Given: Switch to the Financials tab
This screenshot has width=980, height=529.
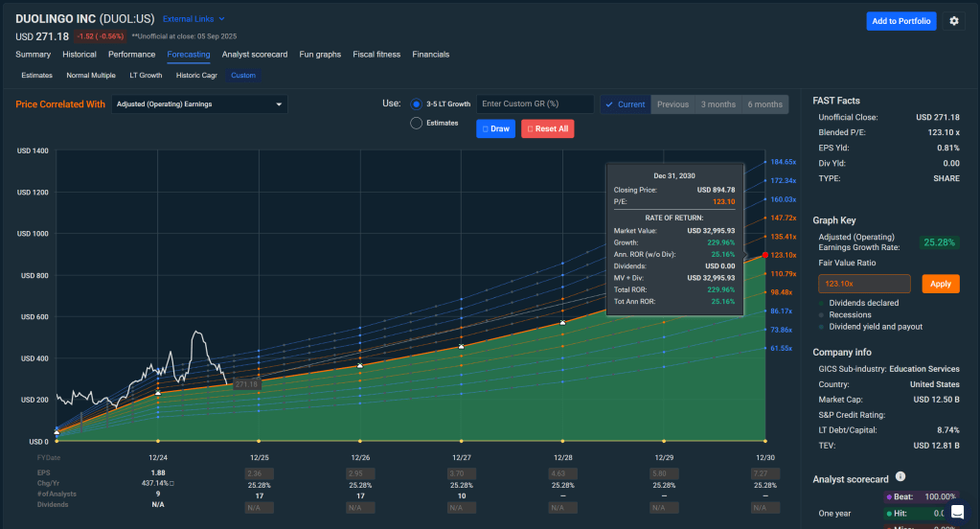Looking at the screenshot, I should click(431, 55).
